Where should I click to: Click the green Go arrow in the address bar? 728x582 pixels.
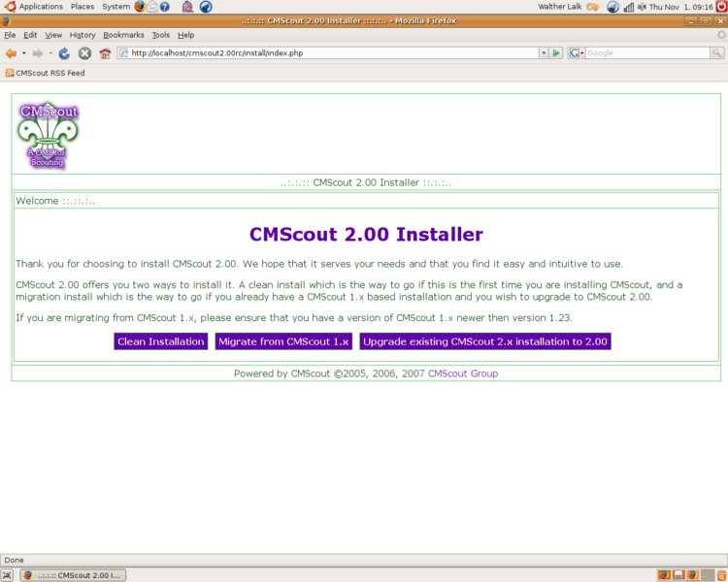[556, 53]
